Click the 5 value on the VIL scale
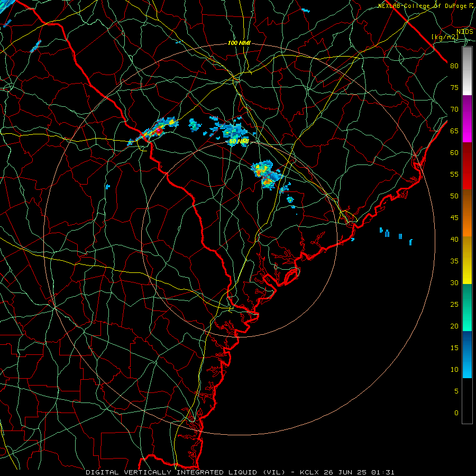 pyautogui.click(x=456, y=391)
